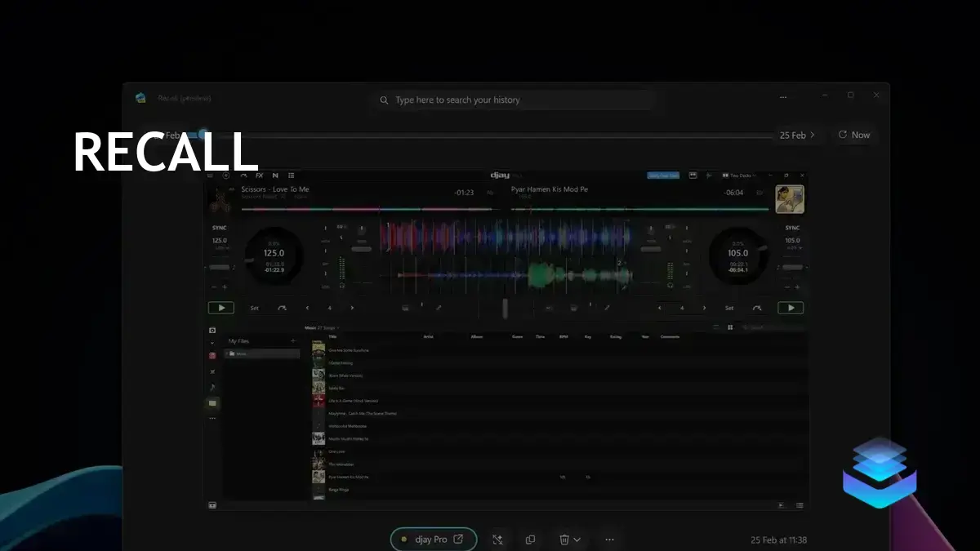The image size is (980, 551).
Task: Click the Recall app icon in title bar
Action: [140, 98]
